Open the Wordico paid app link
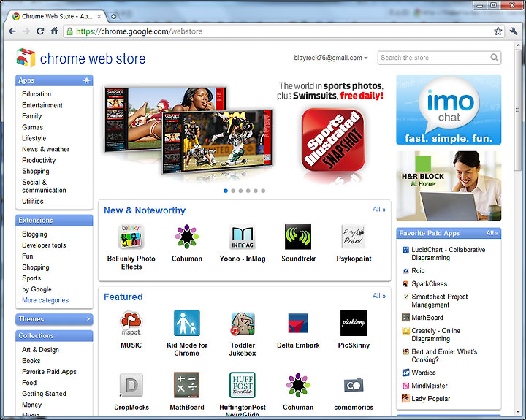This screenshot has height=420, width=526. [424, 373]
